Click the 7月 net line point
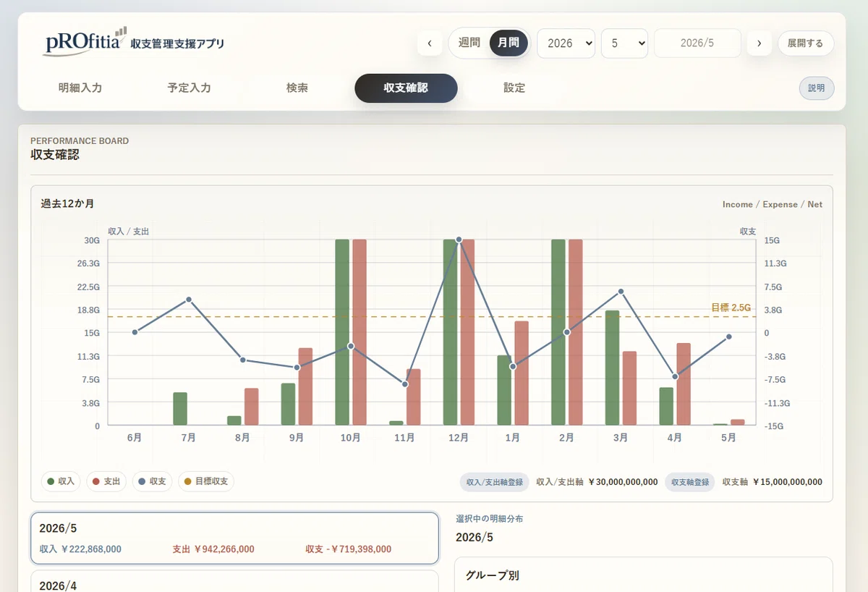The width and height of the screenshot is (868, 592). pos(189,300)
